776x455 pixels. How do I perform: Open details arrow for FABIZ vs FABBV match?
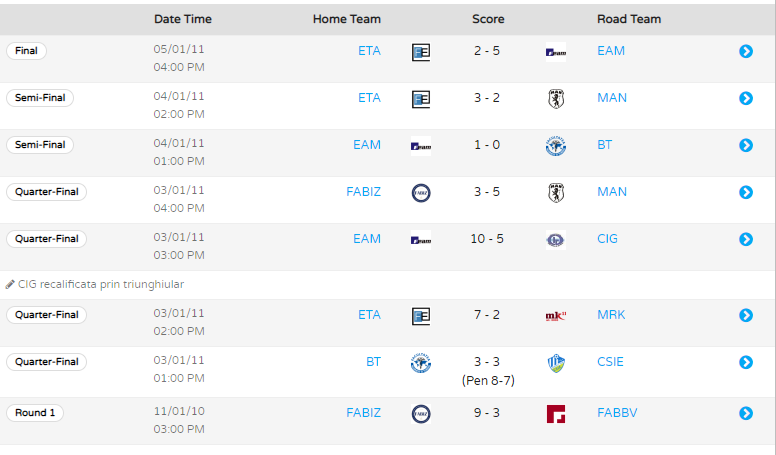click(746, 413)
